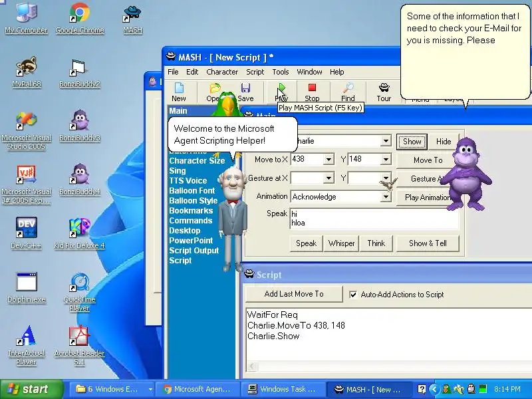Select Sing in sidebar list
532x399 pixels.
pyautogui.click(x=178, y=171)
